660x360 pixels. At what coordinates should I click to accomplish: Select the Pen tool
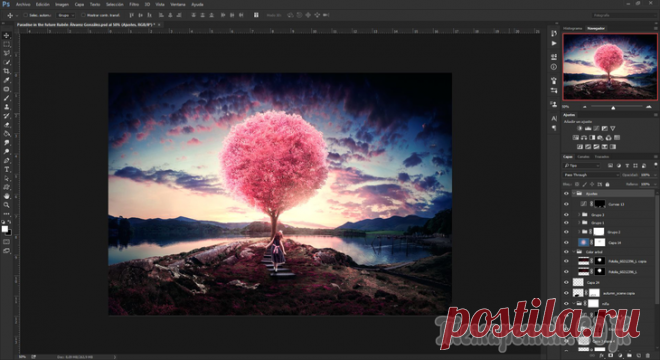[6, 160]
